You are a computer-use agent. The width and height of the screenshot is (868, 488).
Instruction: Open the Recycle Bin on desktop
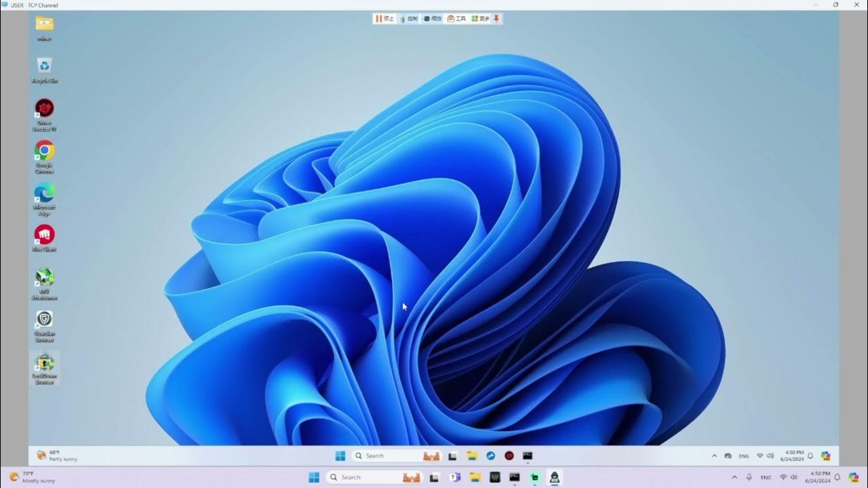[44, 70]
